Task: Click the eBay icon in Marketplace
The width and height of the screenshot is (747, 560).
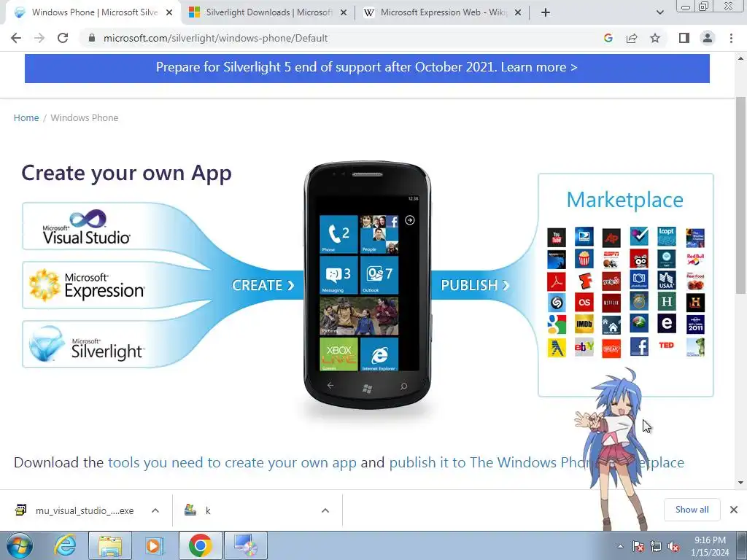Action: click(x=584, y=346)
